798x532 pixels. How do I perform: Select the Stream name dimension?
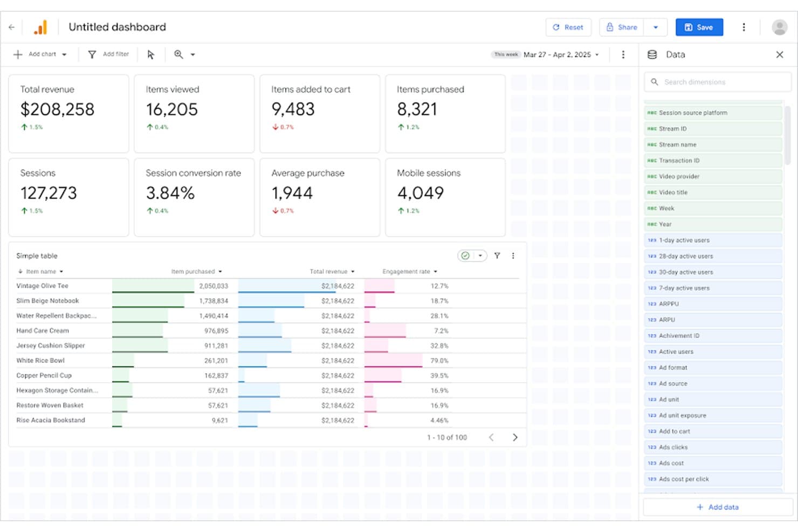pyautogui.click(x=713, y=144)
